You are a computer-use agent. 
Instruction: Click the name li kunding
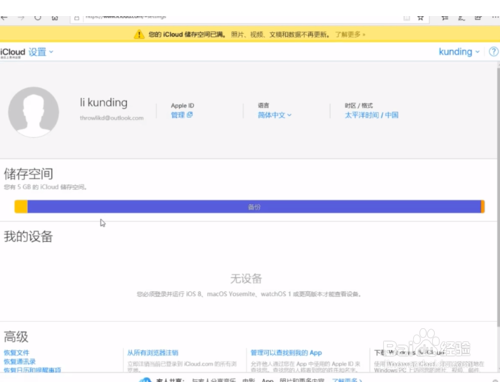(x=104, y=103)
